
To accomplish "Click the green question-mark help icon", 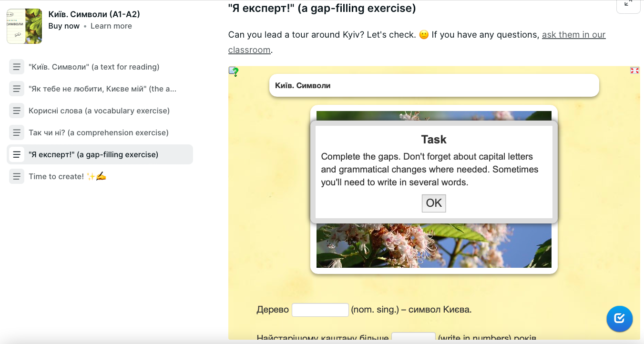I will click(x=234, y=71).
